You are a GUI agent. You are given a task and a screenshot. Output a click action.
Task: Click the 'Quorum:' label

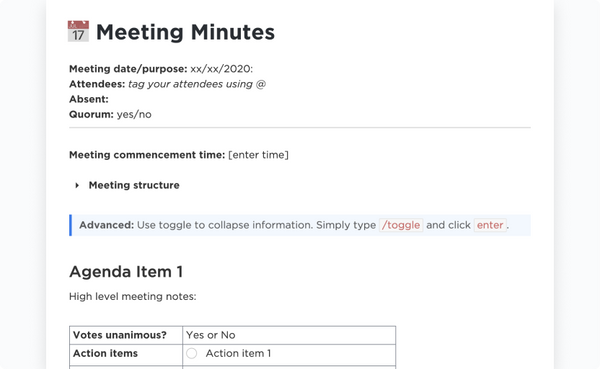pos(91,114)
